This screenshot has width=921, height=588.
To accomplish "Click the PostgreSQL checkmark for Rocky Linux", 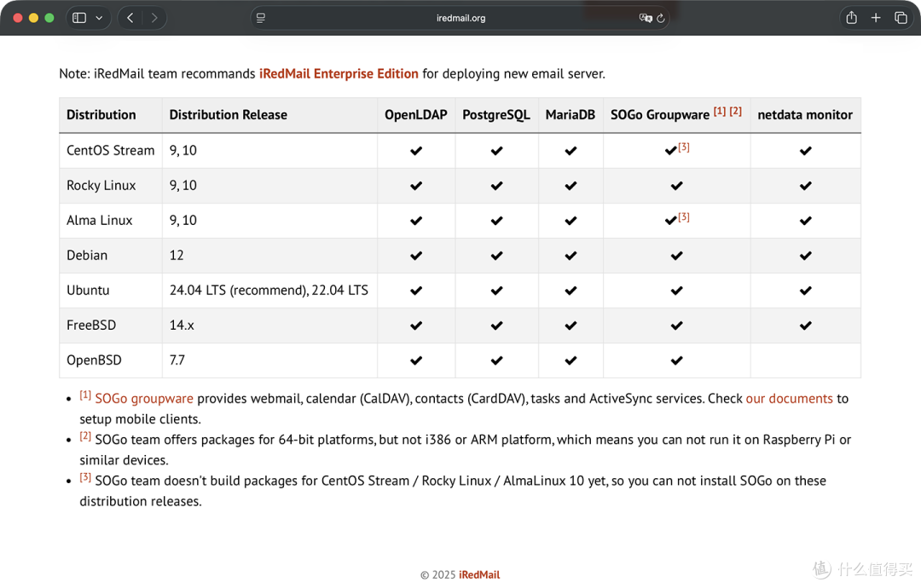I will [496, 186].
